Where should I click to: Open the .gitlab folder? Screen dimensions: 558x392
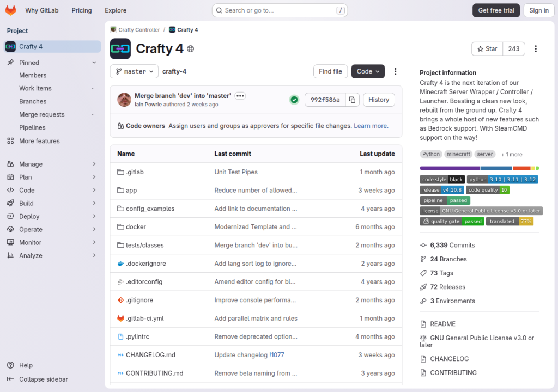click(x=135, y=172)
